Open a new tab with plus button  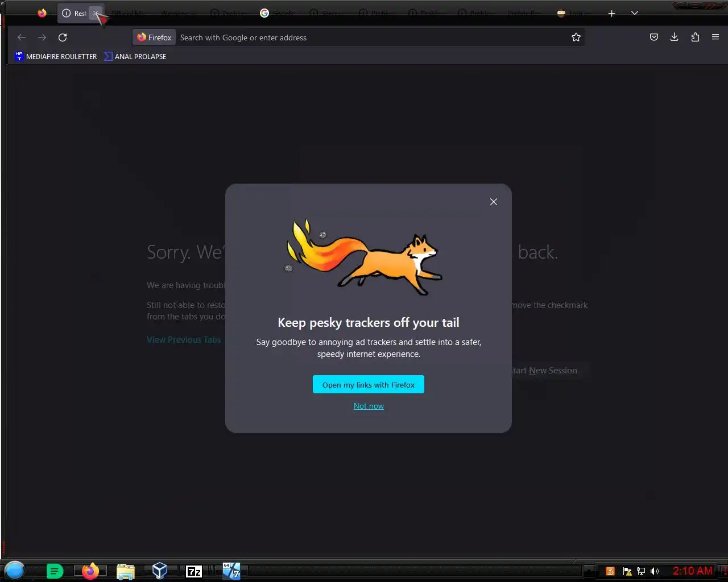coord(611,13)
